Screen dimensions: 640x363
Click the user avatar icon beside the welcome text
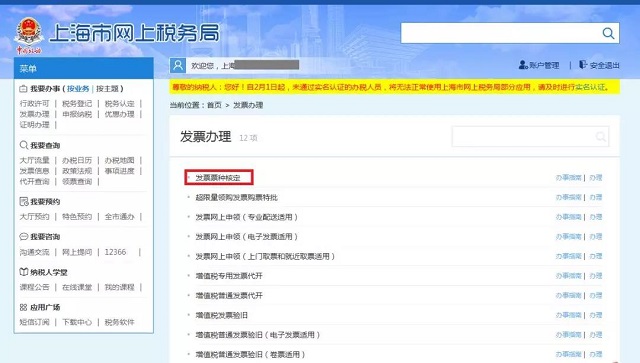pos(178,65)
